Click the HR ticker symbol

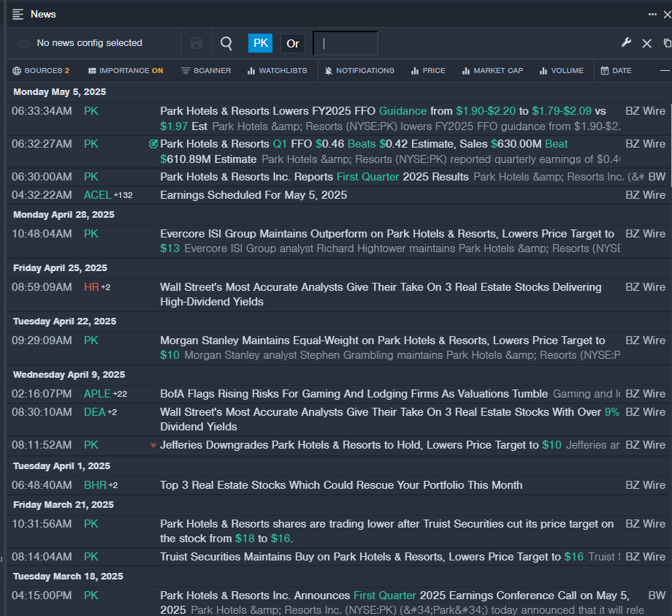tap(91, 287)
